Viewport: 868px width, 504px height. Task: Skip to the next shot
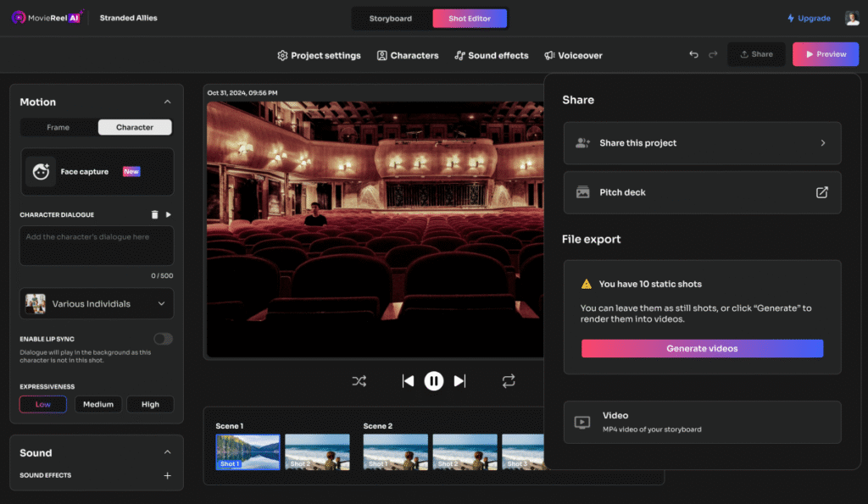point(459,381)
